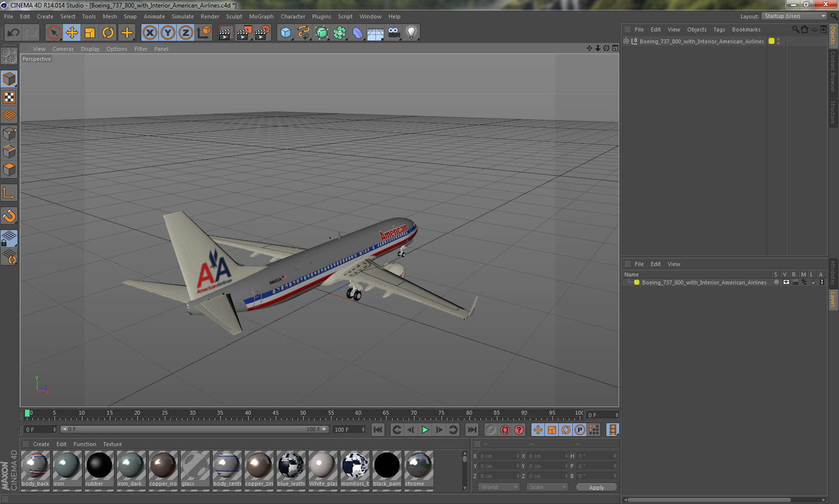Toggle Locked Workplane
Viewport: 839px width, 504px height.
click(9, 239)
